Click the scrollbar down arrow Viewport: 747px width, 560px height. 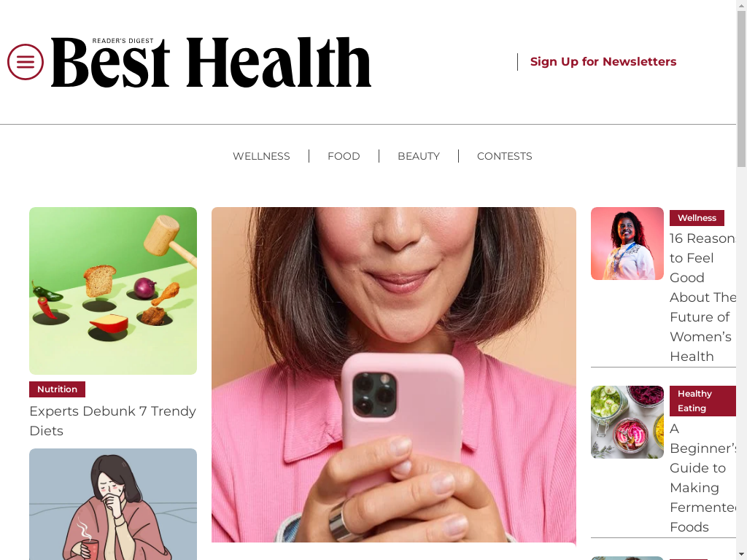[741, 555]
